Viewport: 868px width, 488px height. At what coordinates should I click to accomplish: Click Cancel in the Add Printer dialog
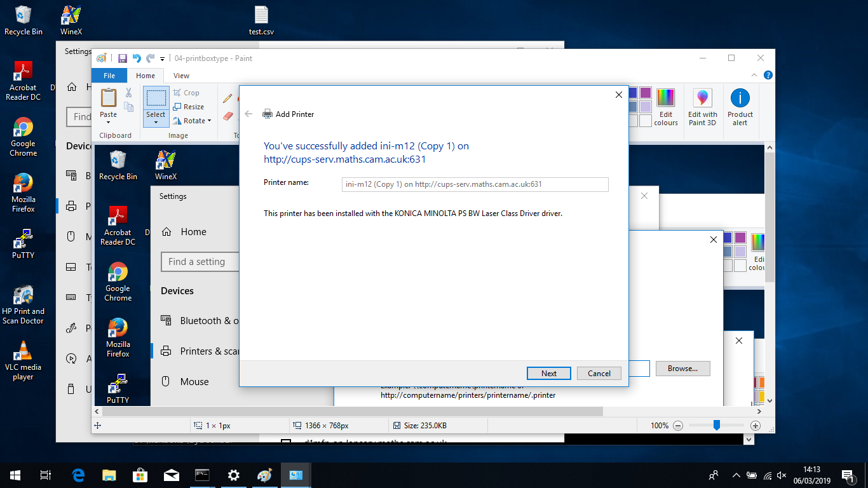tap(599, 374)
